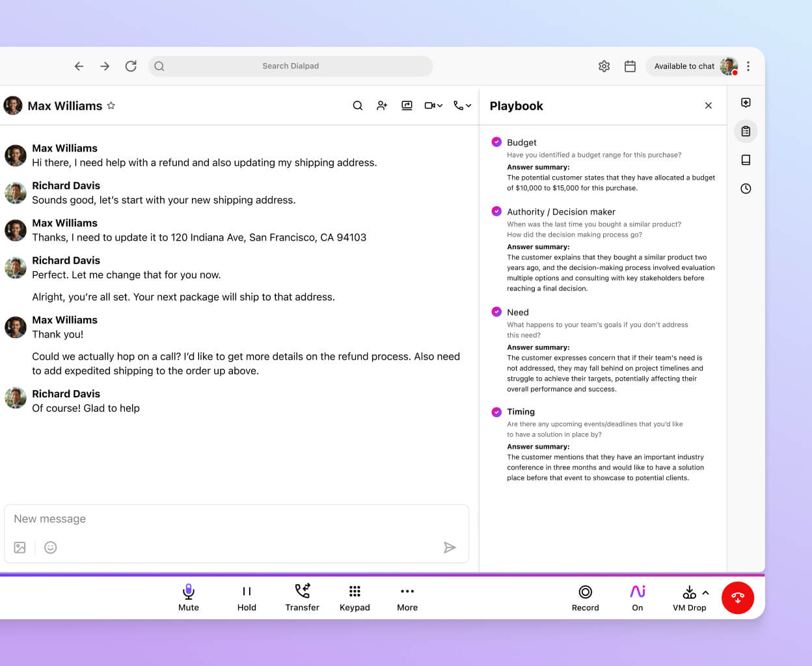Open the Available to chat status menu
This screenshot has width=812, height=666.
684,66
